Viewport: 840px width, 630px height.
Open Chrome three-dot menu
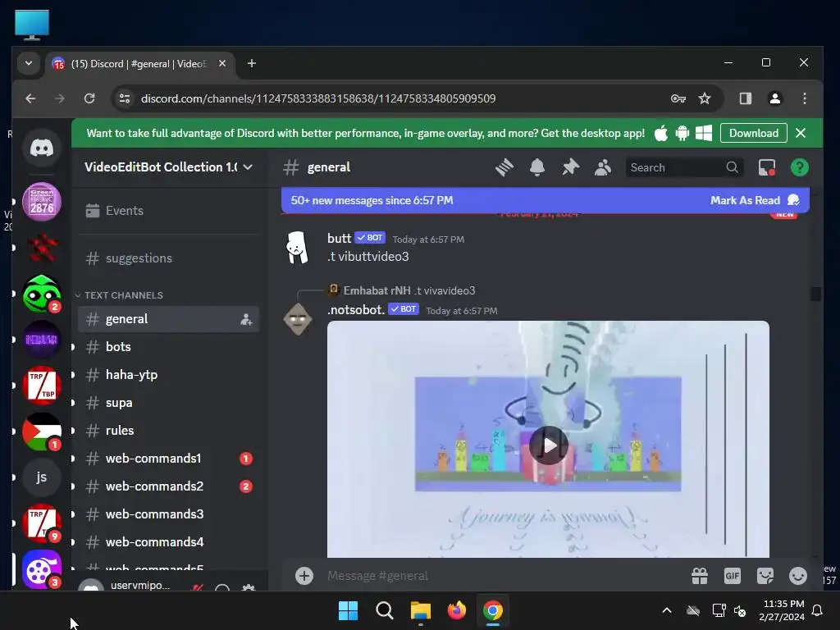click(804, 98)
